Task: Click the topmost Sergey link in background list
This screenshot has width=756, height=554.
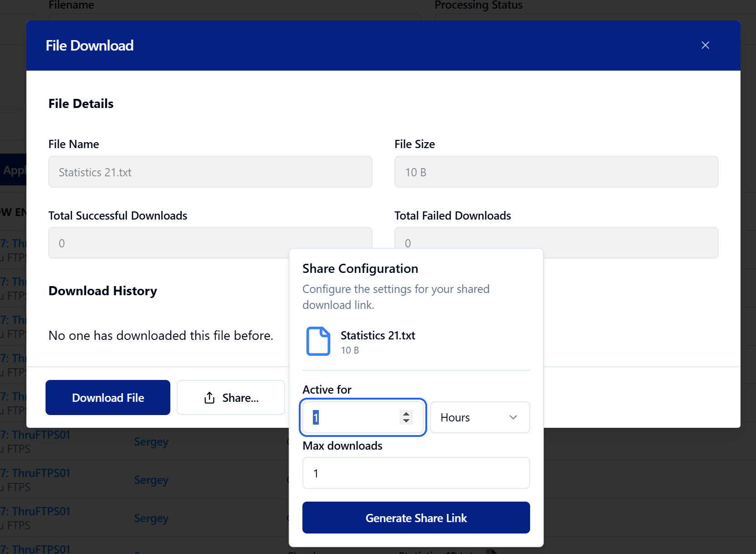Action: coord(151,442)
